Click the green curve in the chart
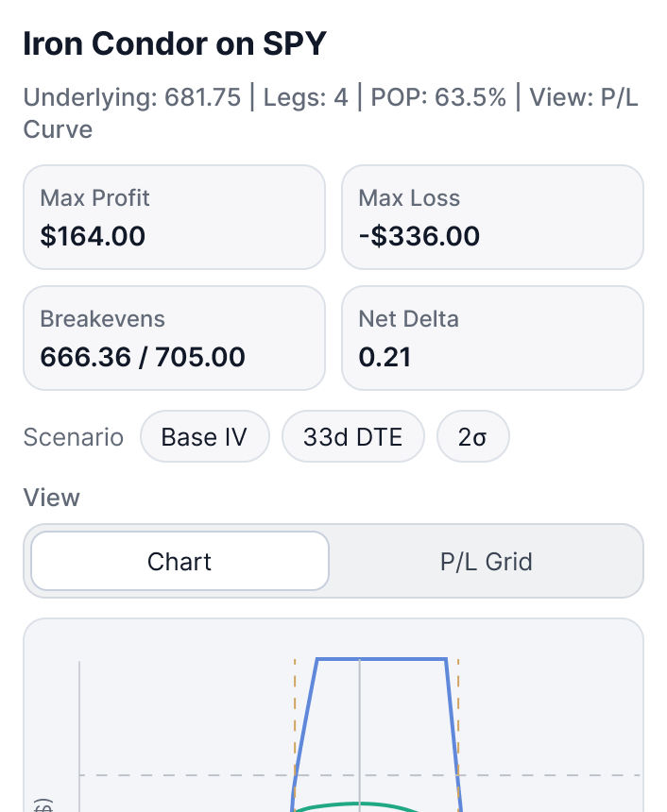The width and height of the screenshot is (667, 812). pyautogui.click(x=359, y=804)
